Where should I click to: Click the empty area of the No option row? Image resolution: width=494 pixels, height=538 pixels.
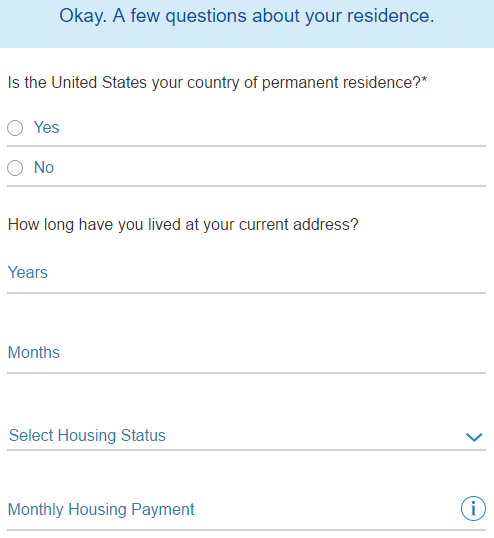click(x=270, y=168)
